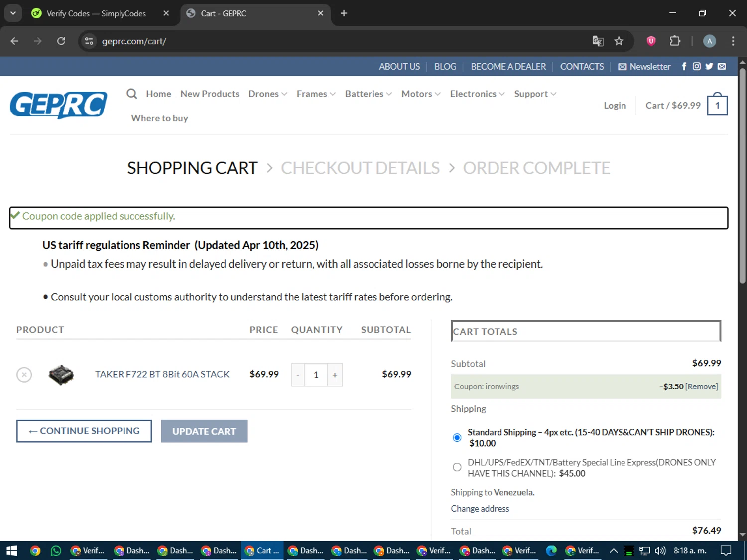Open the cart basket icon showing 1
This screenshot has width=747, height=560.
(x=717, y=104)
